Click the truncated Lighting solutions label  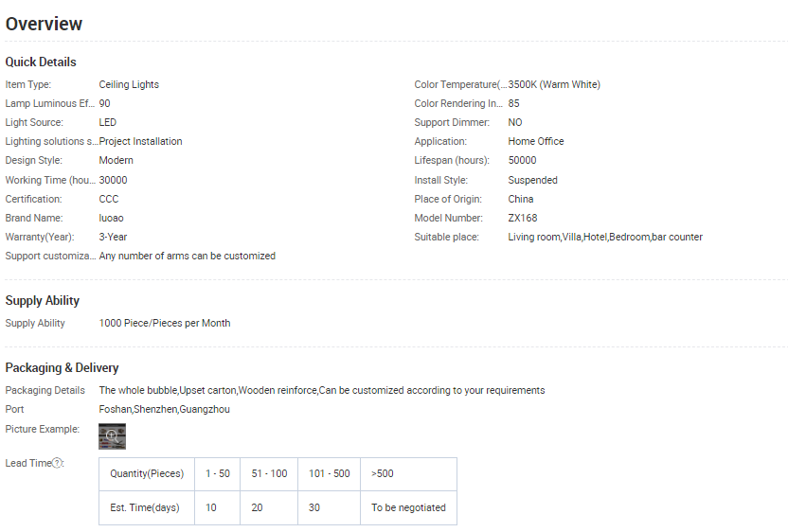click(51, 141)
